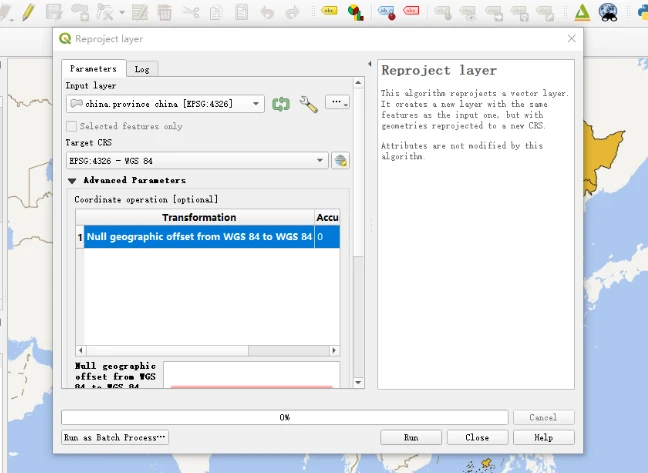Switch to the Log tab

pyautogui.click(x=142, y=69)
